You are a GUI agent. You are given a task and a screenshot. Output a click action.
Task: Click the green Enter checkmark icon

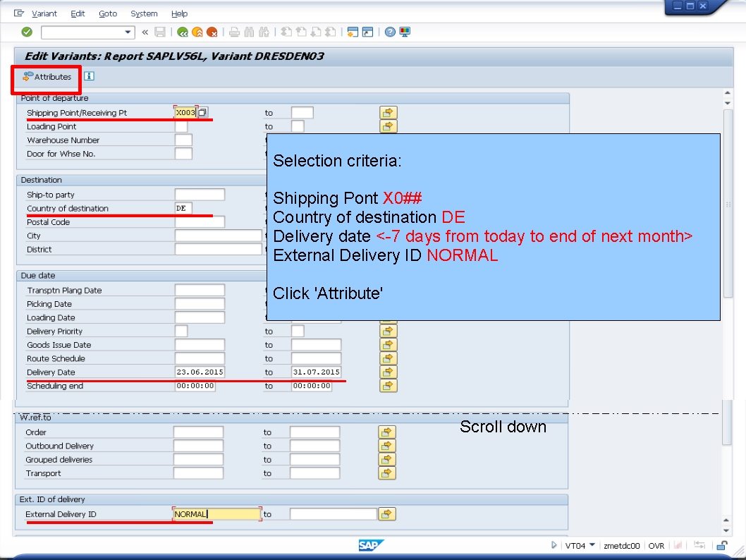[x=27, y=32]
